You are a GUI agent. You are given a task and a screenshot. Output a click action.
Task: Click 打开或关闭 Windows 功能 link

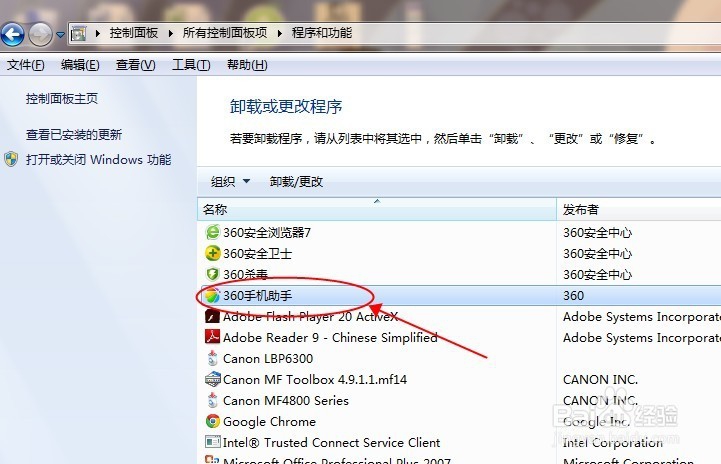point(98,160)
